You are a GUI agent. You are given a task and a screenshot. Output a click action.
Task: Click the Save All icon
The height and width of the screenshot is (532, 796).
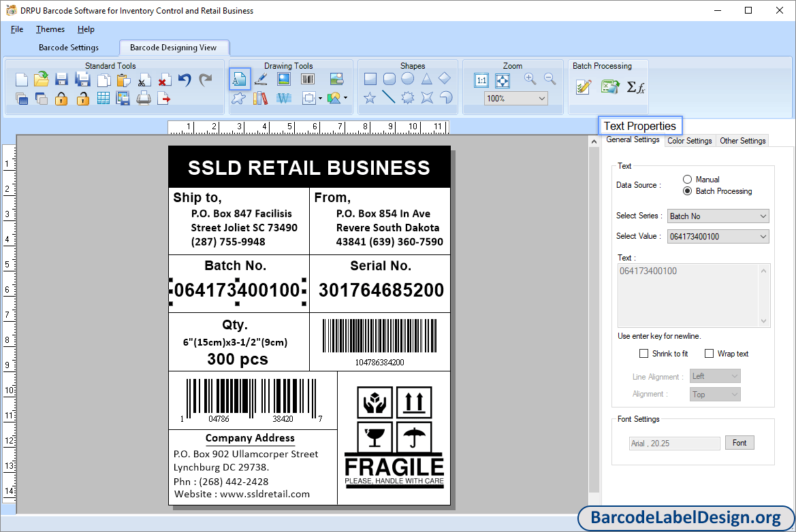tap(82, 79)
